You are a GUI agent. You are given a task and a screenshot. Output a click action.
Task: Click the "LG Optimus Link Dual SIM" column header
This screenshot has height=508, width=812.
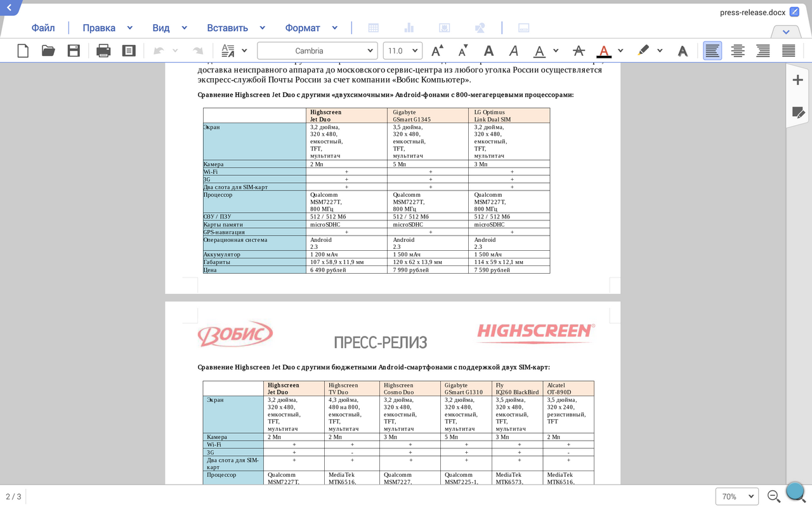509,116
